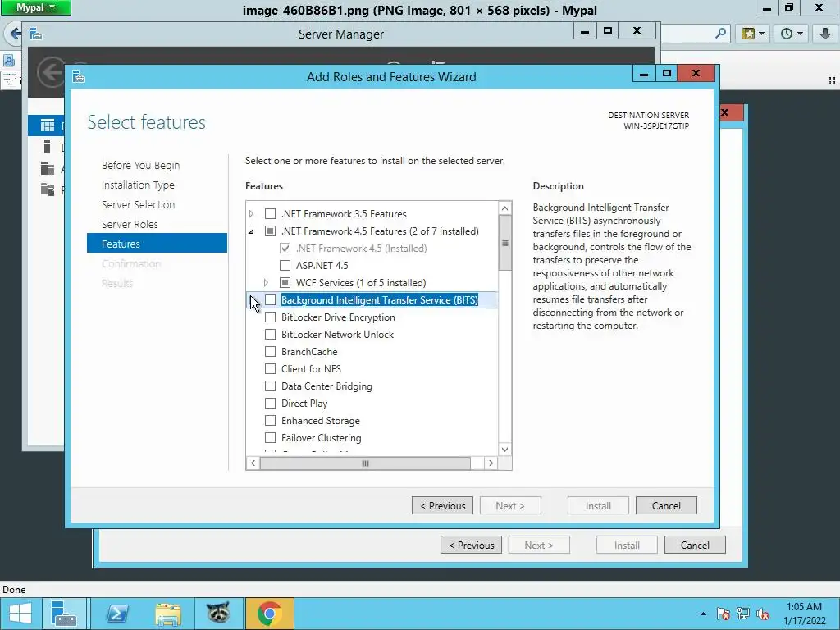Check the .NET Framework 3.5 Features box
The height and width of the screenshot is (630, 840).
[271, 214]
